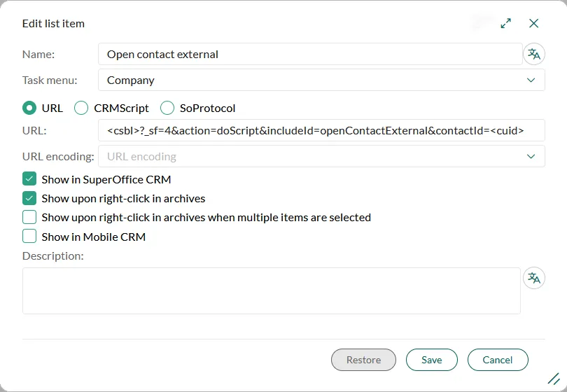Click the translate icon next to Name
This screenshot has height=392, width=567.
pyautogui.click(x=534, y=54)
